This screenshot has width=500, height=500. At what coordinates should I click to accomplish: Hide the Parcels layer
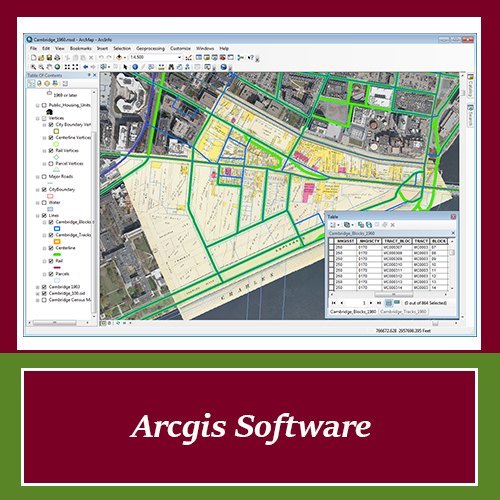(x=51, y=274)
